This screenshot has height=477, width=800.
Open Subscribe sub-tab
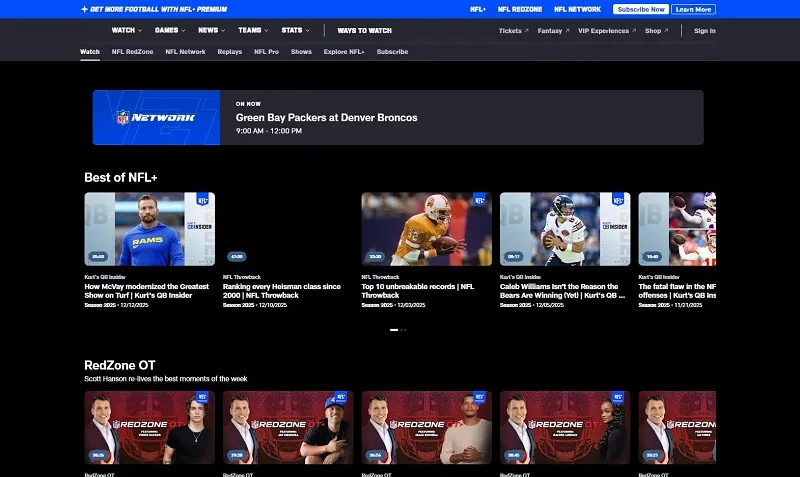[x=392, y=52]
